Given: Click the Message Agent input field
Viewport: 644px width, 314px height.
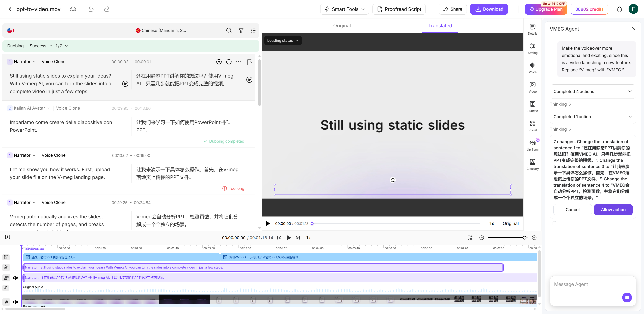Looking at the screenshot, I should [x=593, y=291].
